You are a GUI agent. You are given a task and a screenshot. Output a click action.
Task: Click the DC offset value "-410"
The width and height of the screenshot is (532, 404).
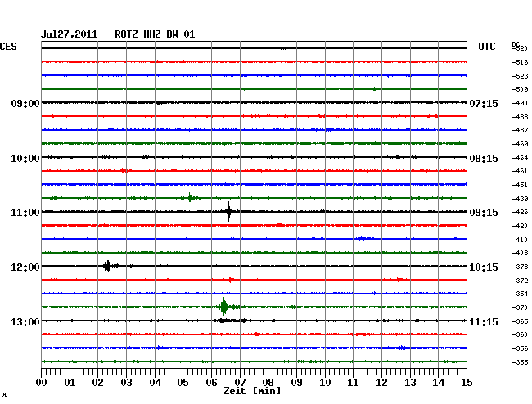pyautogui.click(x=520, y=240)
